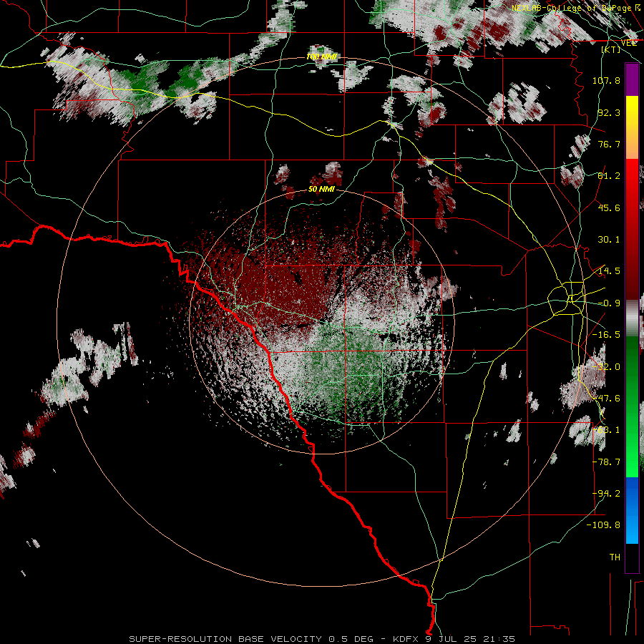This screenshot has width=644, height=644.
Task: Click the "SUPER-RESOLUTION BASE VELOCITY" caption text
Action: (x=224, y=639)
